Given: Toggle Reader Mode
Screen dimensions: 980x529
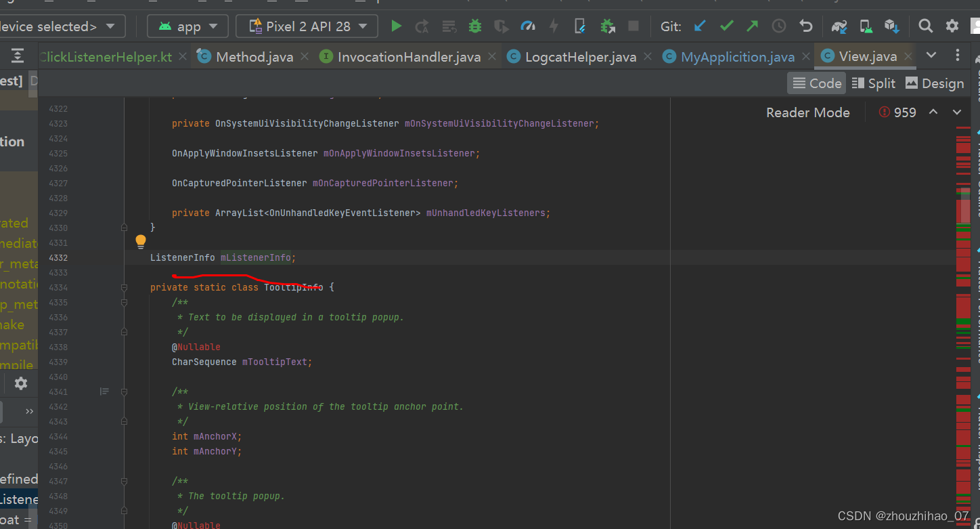Looking at the screenshot, I should pyautogui.click(x=807, y=112).
